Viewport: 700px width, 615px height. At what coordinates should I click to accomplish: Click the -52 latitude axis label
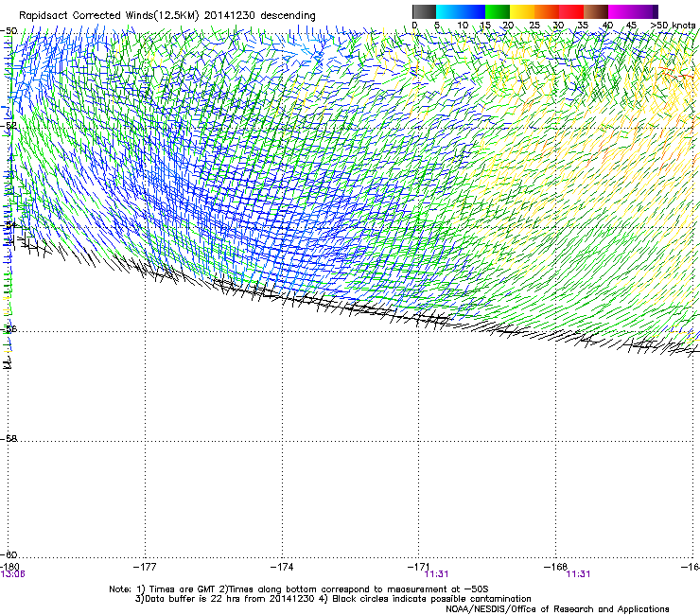pos(9,126)
